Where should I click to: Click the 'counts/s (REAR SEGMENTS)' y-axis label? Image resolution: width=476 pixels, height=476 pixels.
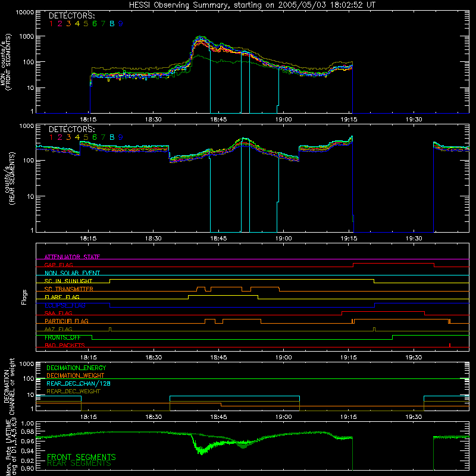(x=10, y=178)
